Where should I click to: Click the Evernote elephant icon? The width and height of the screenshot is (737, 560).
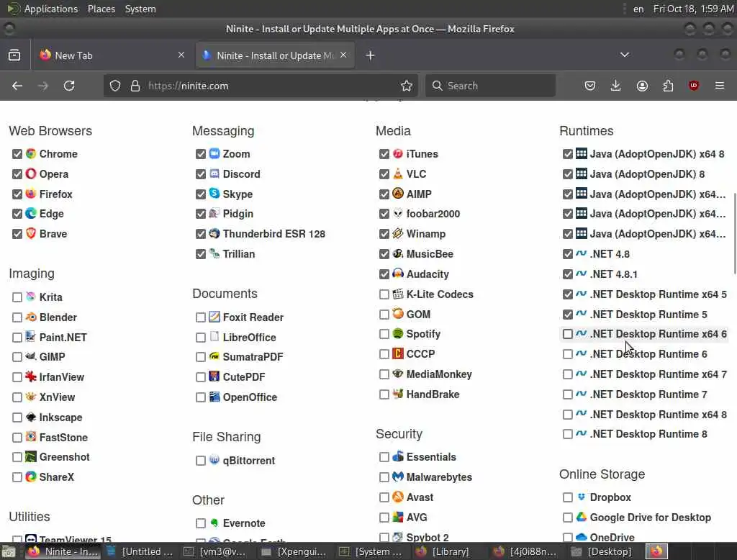(x=214, y=523)
